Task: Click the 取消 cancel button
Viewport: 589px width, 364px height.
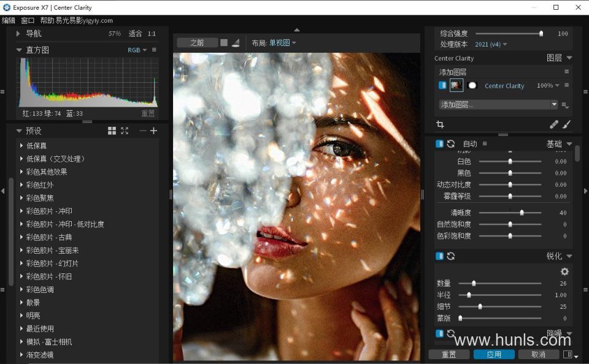Action: pos(539,355)
